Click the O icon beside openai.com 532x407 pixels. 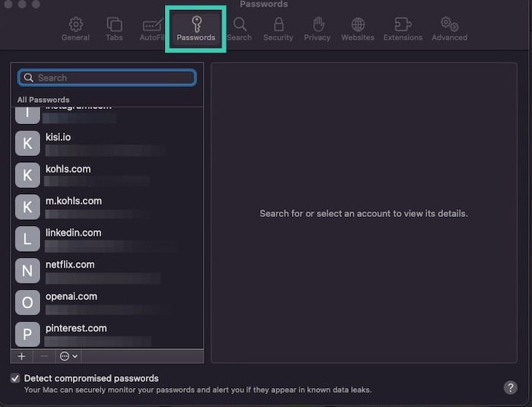(27, 303)
